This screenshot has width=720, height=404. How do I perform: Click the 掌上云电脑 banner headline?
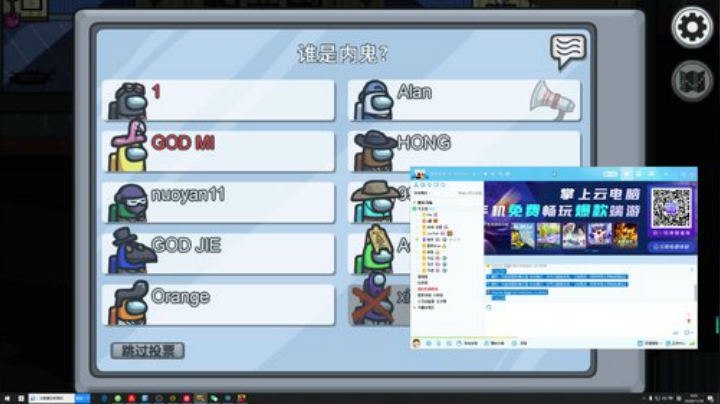click(600, 194)
